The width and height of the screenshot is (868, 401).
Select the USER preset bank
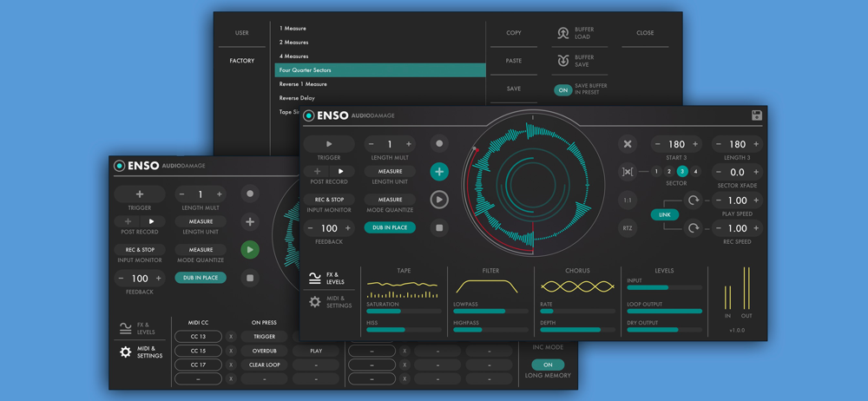(242, 33)
